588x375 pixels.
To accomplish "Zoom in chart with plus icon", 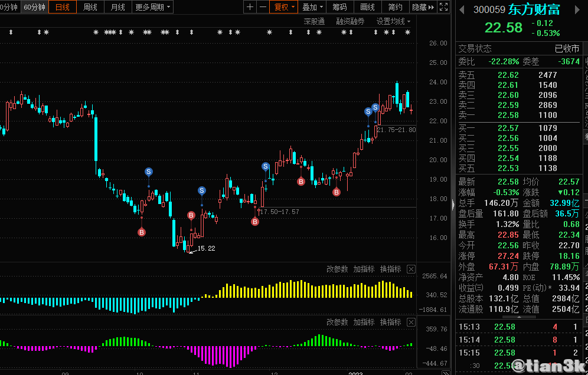I will (250, 7).
